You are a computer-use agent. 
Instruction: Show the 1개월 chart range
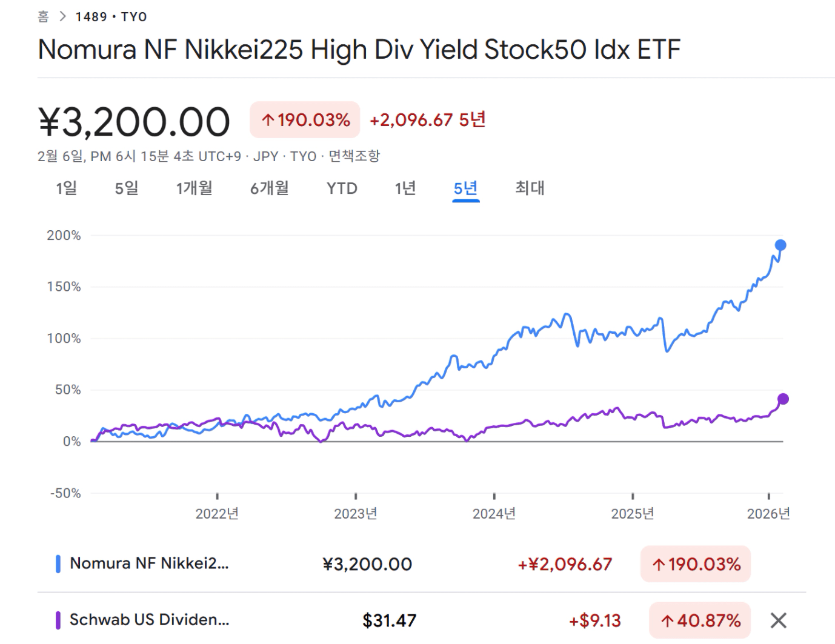click(195, 188)
